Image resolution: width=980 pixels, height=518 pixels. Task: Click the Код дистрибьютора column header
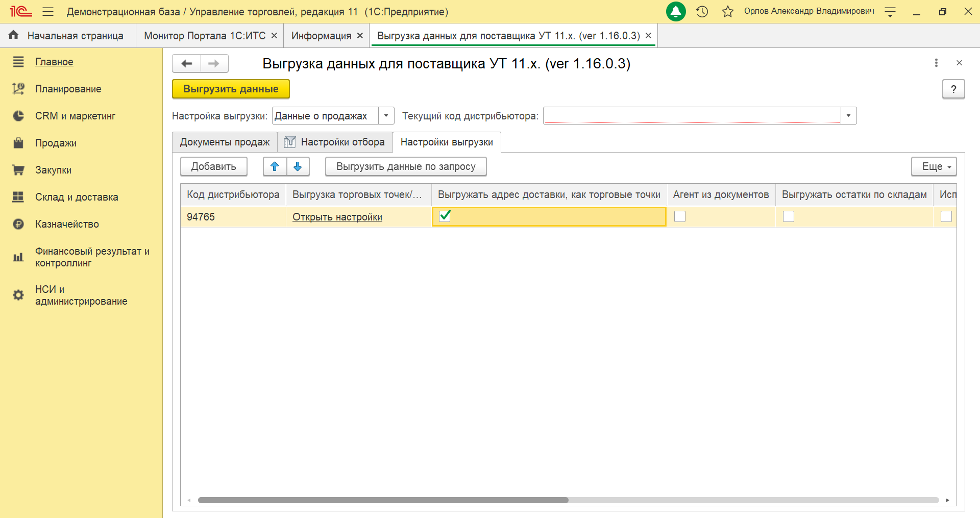click(233, 194)
